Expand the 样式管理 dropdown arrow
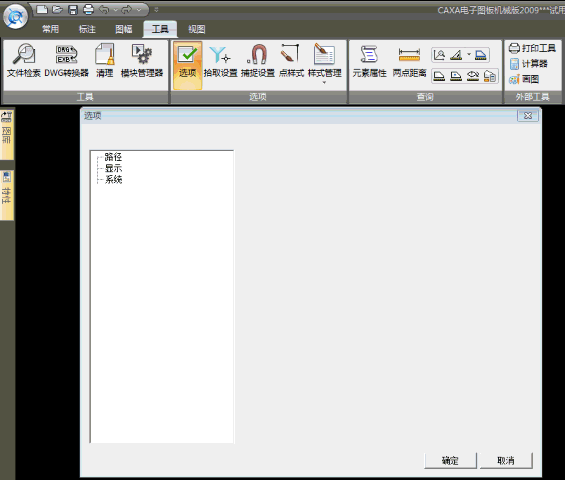 tap(324, 83)
